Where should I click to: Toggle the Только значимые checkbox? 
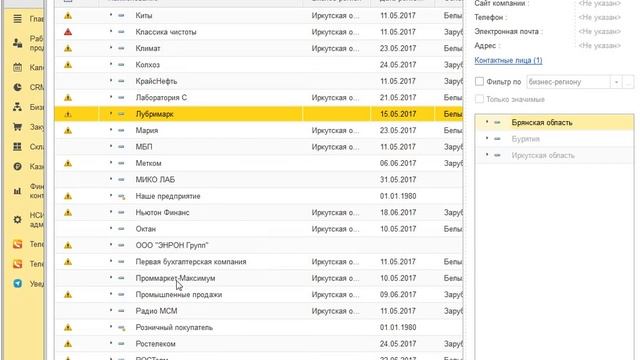coord(479,99)
